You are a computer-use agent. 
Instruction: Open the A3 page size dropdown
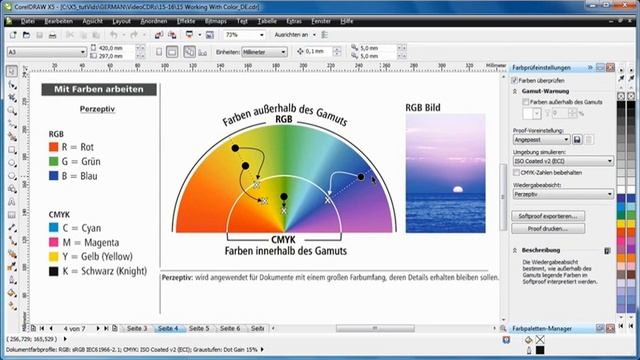pos(82,52)
